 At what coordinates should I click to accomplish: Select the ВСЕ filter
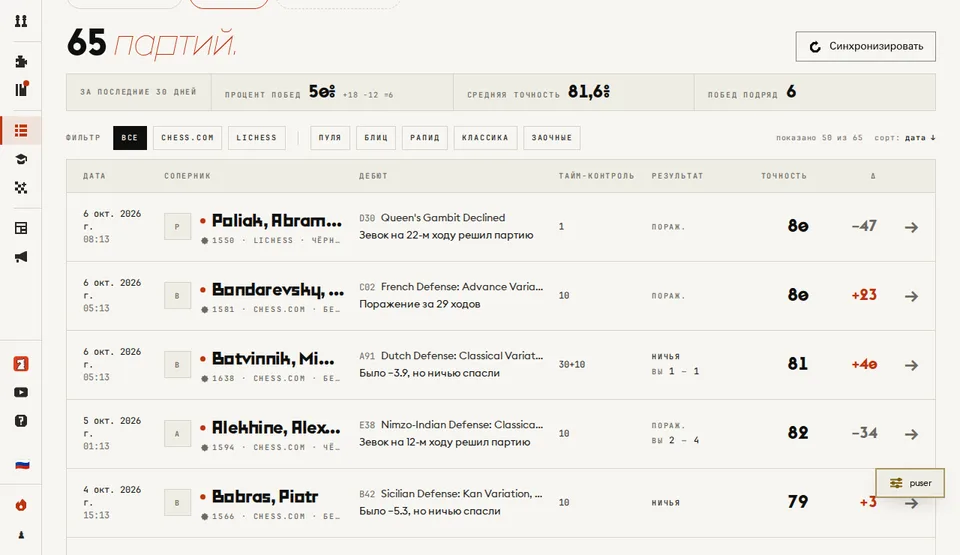[130, 138]
